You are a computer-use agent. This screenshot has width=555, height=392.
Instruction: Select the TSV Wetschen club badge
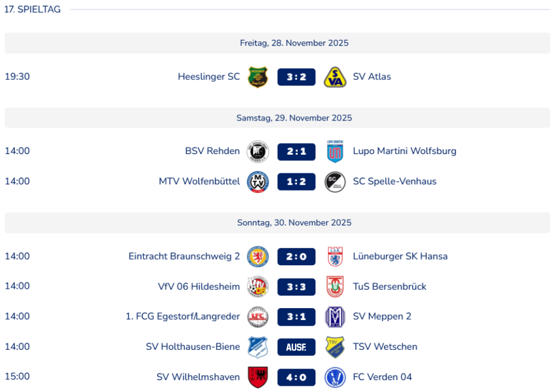(x=335, y=347)
